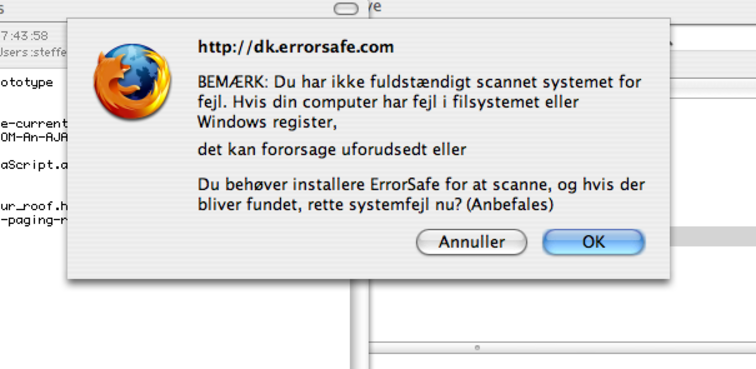Select the 'OM-An-AJA' entry in the left pane
Image resolution: width=756 pixels, height=369 pixels.
[x=33, y=137]
